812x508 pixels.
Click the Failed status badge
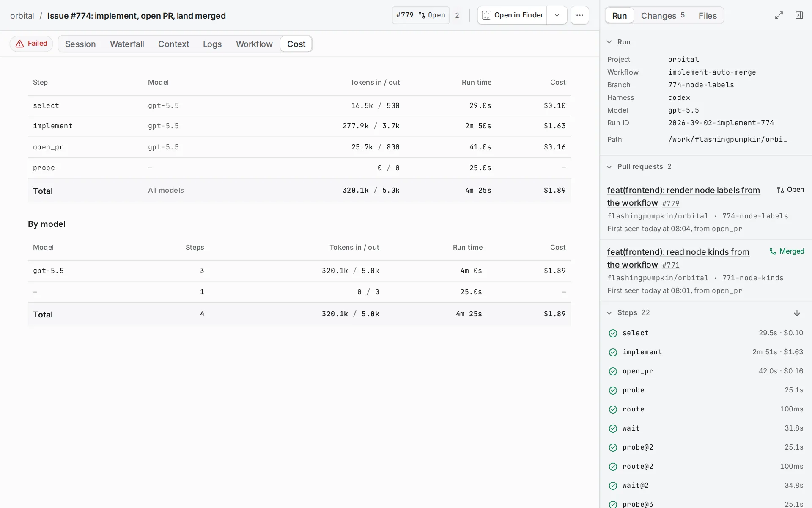[31, 44]
